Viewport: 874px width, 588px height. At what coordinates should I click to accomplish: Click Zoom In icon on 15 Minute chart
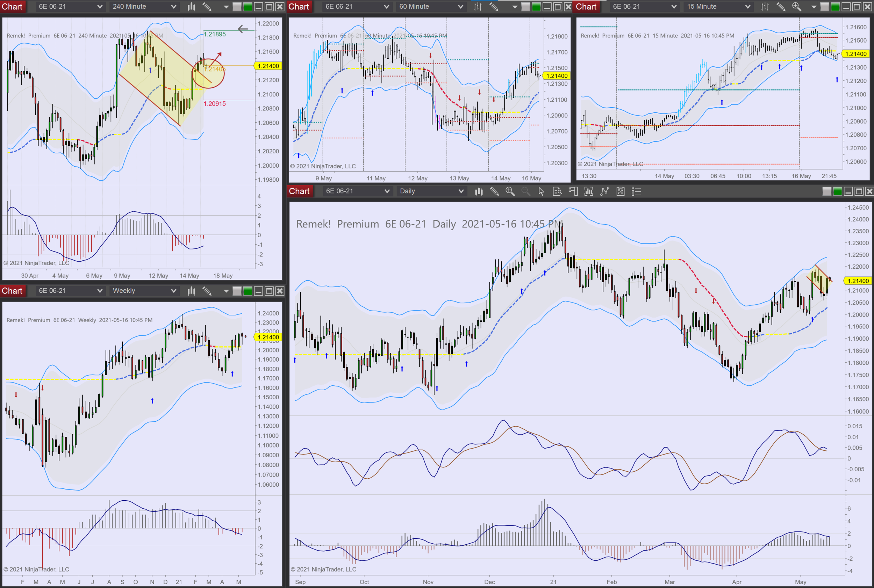click(796, 7)
